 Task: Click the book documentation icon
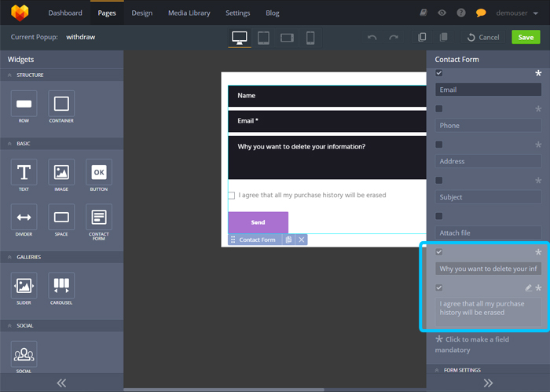click(423, 13)
